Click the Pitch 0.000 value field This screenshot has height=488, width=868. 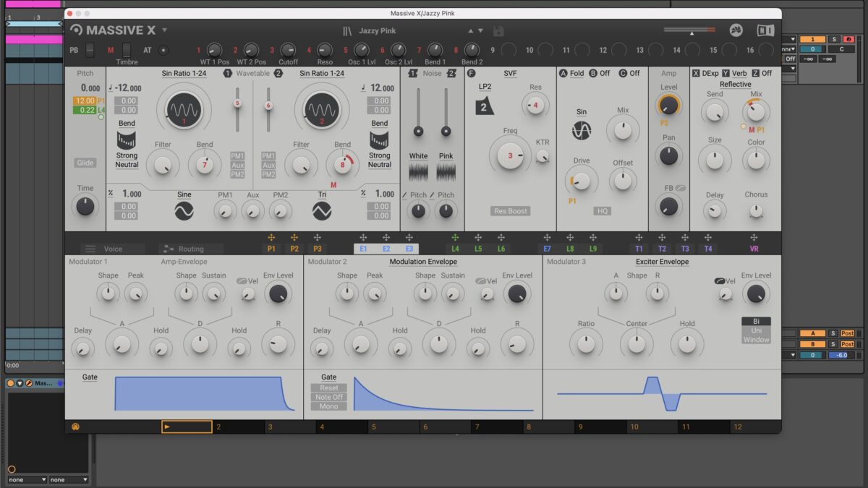tap(90, 88)
